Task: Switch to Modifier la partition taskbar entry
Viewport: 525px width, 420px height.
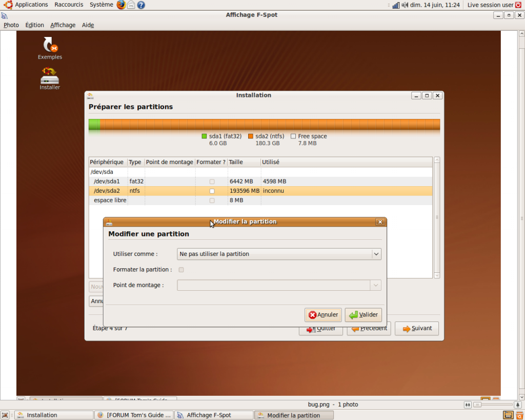Action: click(294, 415)
